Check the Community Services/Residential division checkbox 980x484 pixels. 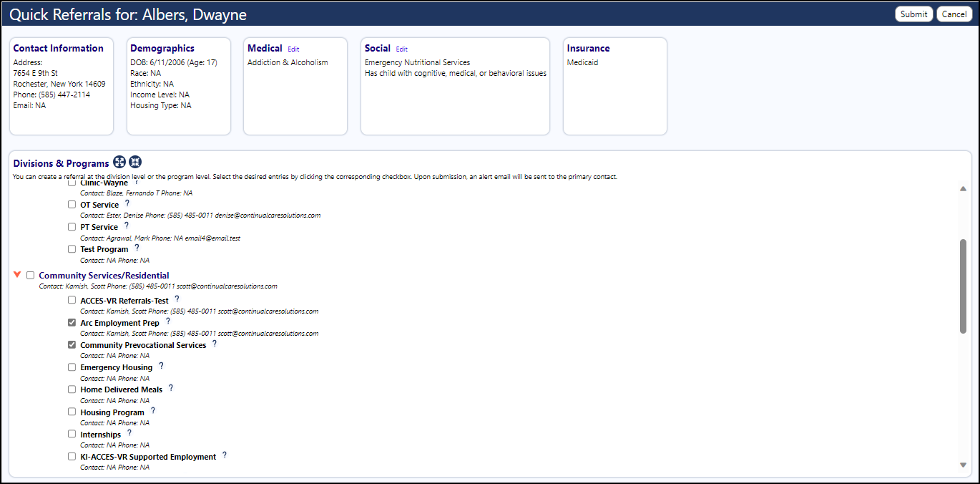point(30,275)
